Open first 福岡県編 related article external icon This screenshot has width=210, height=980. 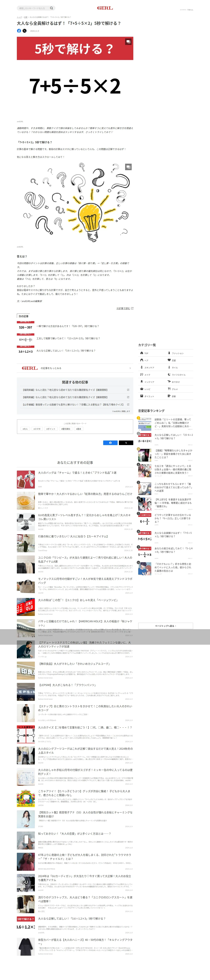click(x=128, y=390)
